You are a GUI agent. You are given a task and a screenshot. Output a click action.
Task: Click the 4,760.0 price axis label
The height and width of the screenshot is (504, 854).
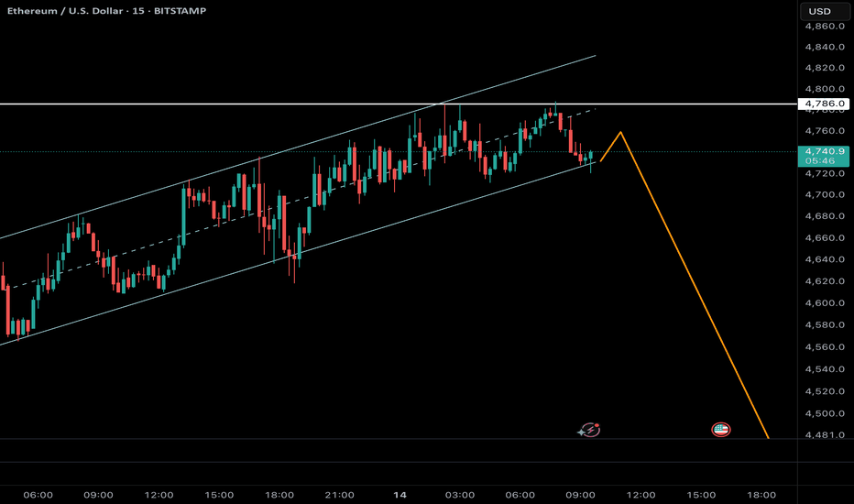tap(825, 131)
